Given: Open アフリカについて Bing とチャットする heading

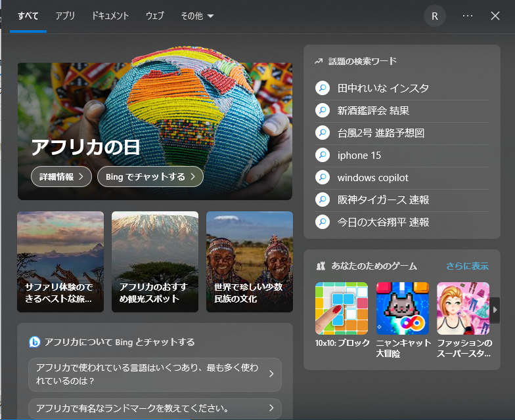Looking at the screenshot, I should pyautogui.click(x=120, y=342).
